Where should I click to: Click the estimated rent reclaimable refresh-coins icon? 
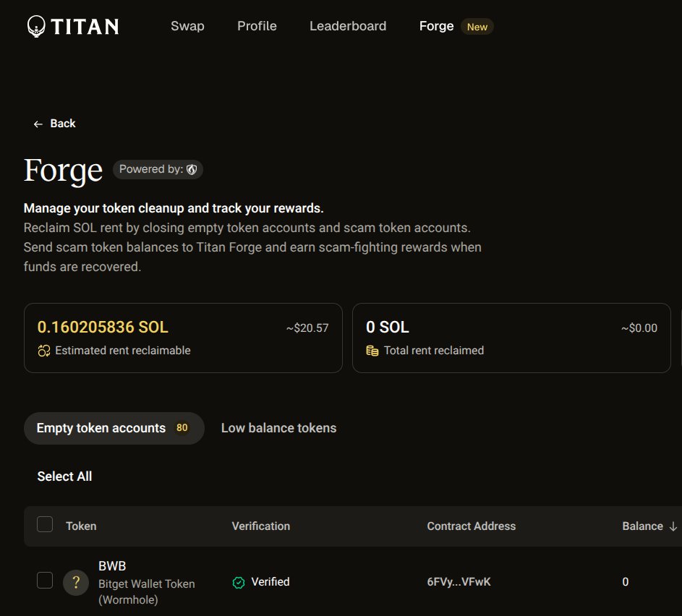44,351
